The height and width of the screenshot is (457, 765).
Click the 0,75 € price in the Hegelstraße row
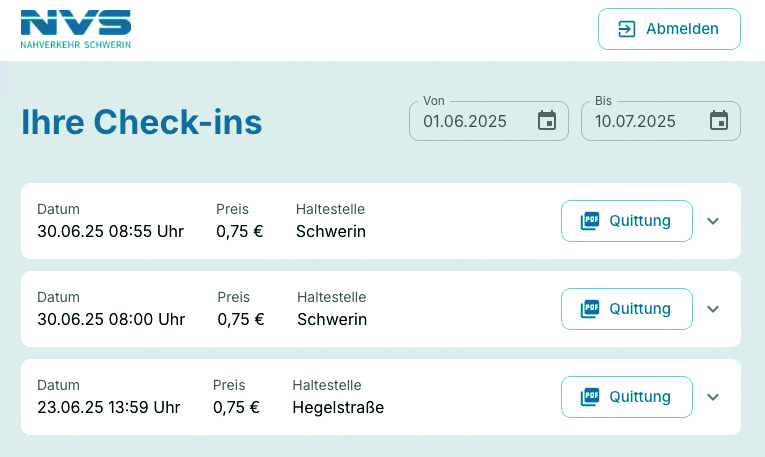pos(236,408)
